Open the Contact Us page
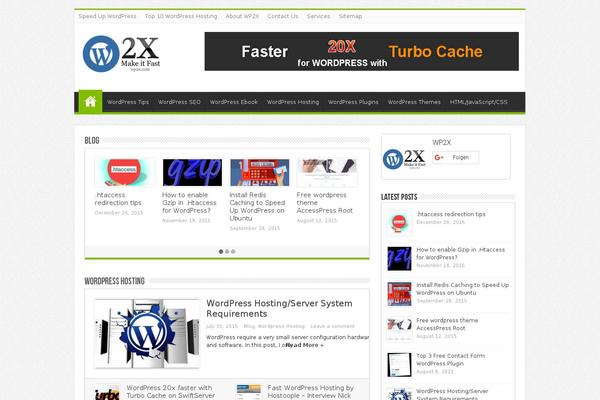 tap(282, 16)
